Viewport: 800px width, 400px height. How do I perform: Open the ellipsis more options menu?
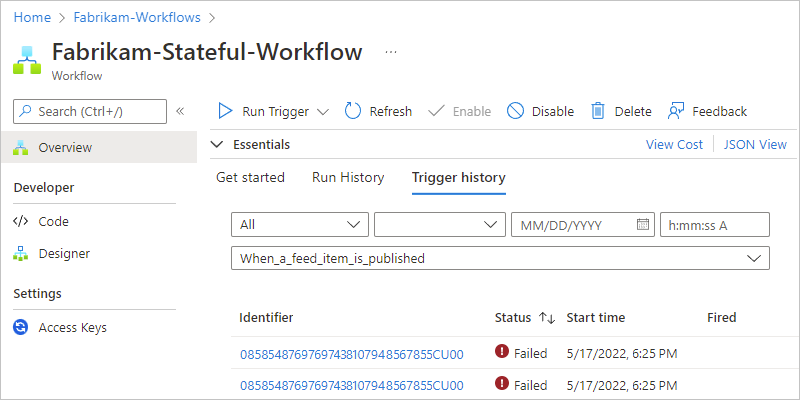coord(391,52)
